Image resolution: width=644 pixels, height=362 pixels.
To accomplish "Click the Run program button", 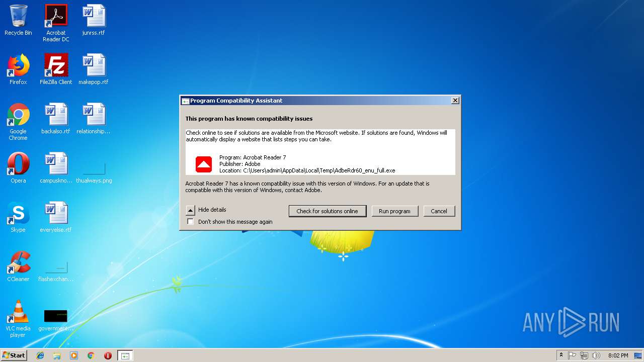I will [394, 211].
